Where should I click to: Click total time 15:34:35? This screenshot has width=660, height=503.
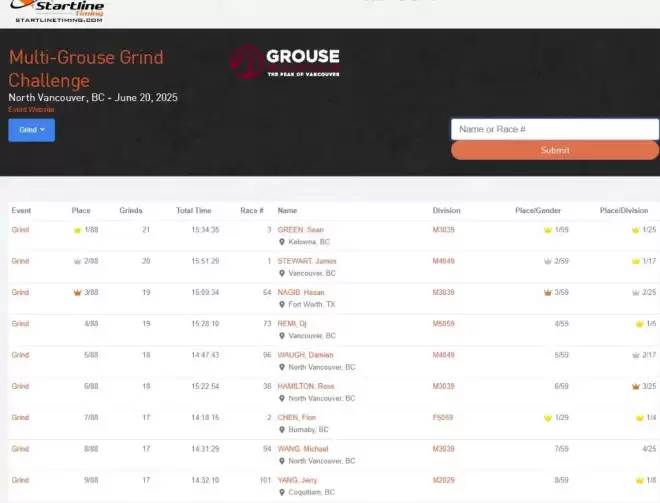point(205,230)
